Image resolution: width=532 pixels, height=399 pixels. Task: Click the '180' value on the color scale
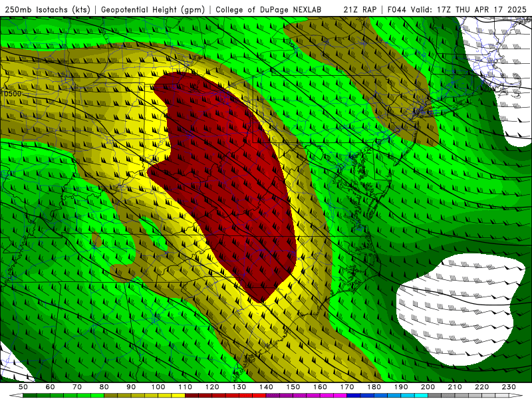pyautogui.click(x=374, y=387)
